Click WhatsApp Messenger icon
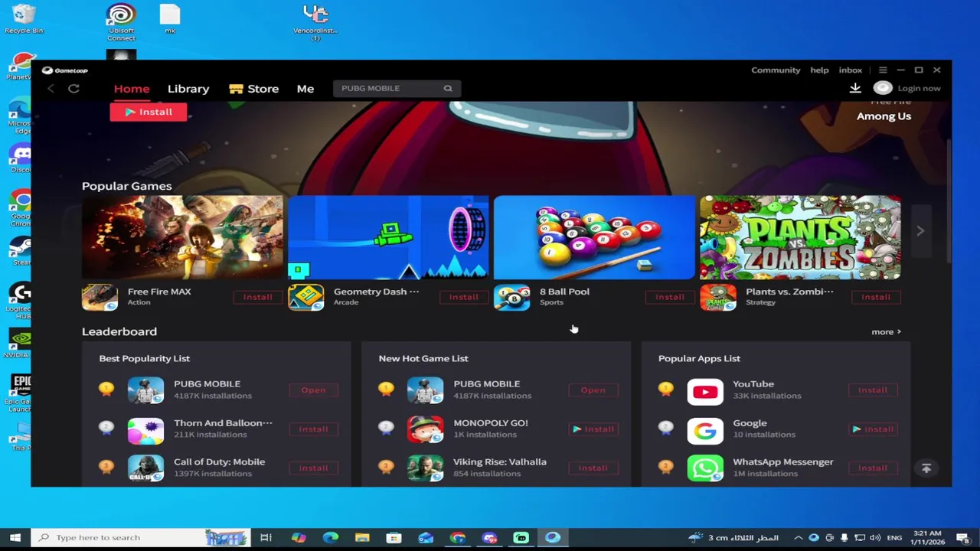The image size is (980, 551). click(705, 468)
